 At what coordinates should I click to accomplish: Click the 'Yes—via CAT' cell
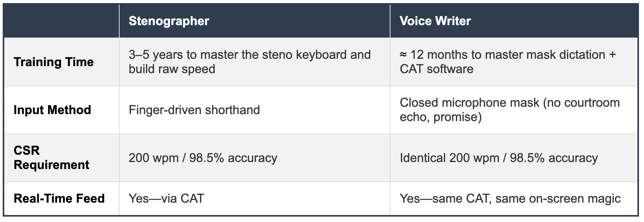click(x=254, y=198)
